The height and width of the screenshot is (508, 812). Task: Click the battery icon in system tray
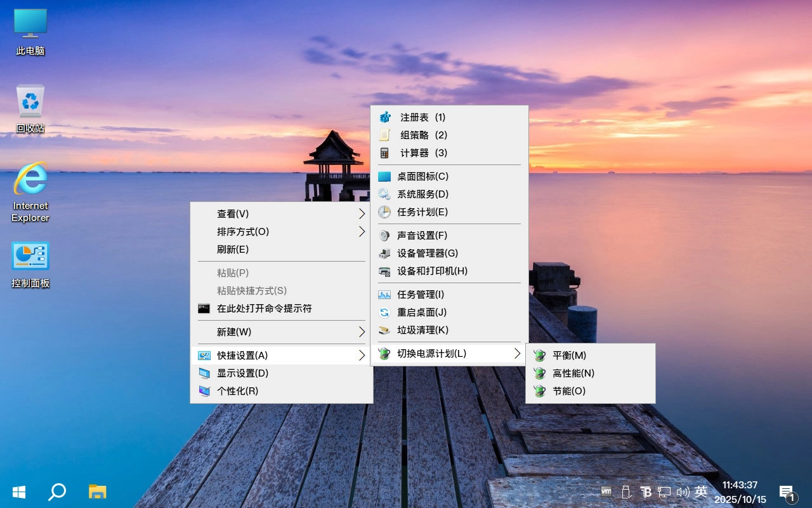pos(626,491)
